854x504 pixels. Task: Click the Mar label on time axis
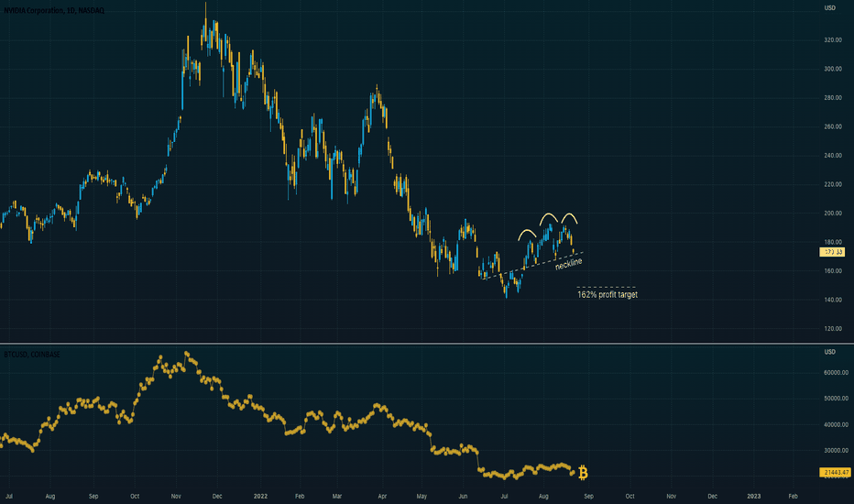[337, 497]
